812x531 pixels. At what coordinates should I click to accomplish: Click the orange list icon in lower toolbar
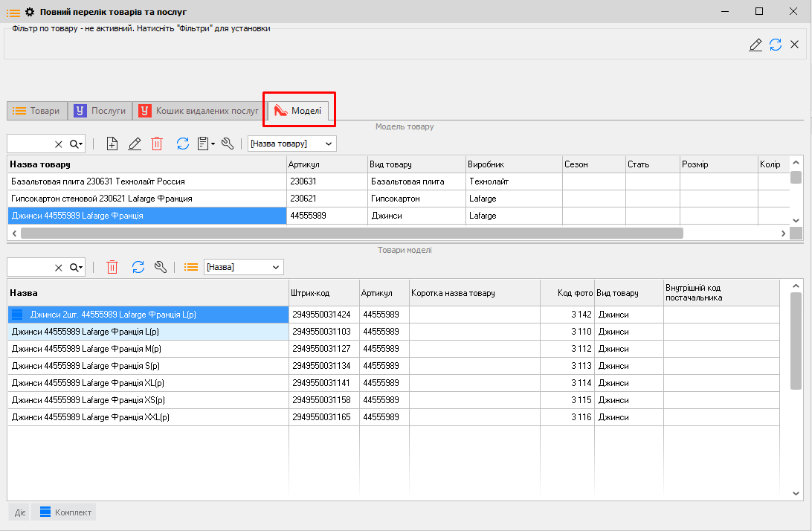191,267
